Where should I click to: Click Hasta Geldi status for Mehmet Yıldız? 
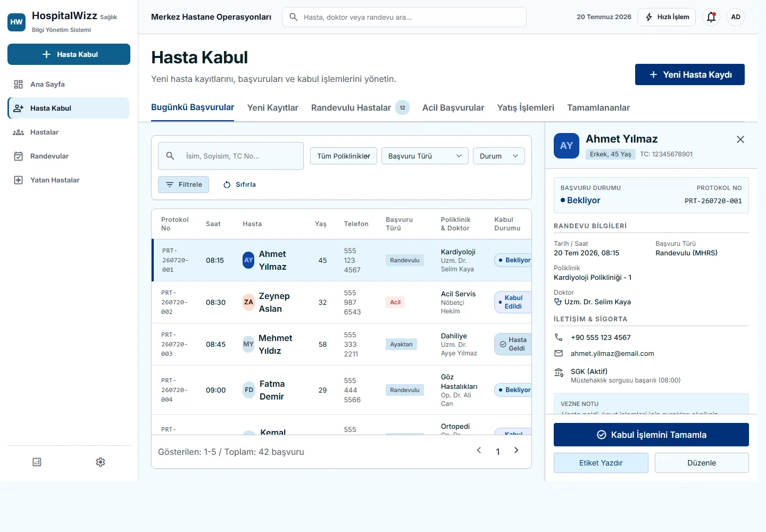coord(513,344)
